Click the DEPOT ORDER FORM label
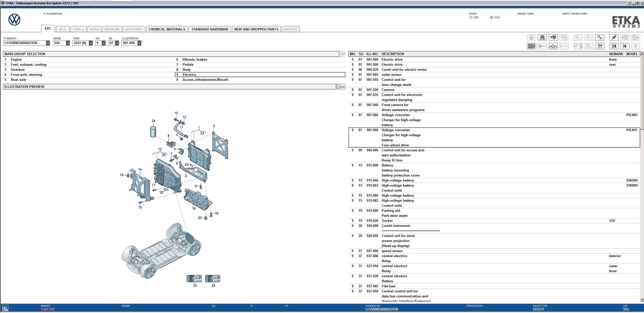This screenshot has width=644, height=313. [574, 14]
